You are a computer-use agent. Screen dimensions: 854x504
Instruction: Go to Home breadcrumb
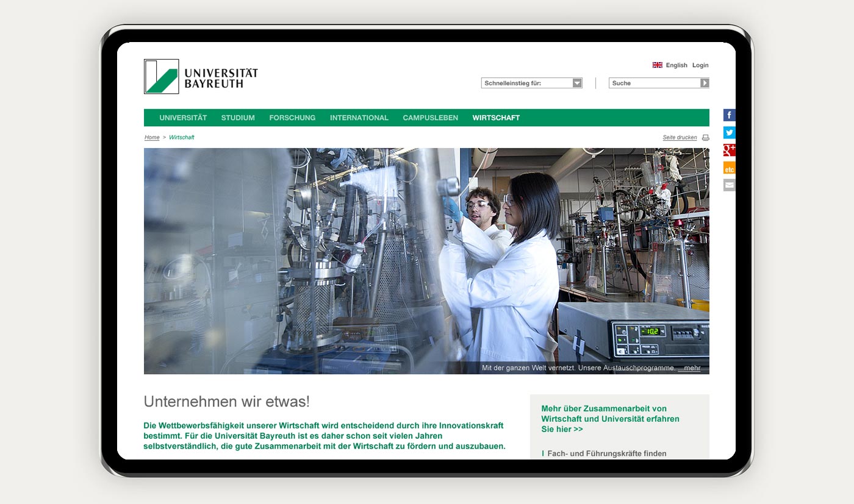click(x=152, y=138)
